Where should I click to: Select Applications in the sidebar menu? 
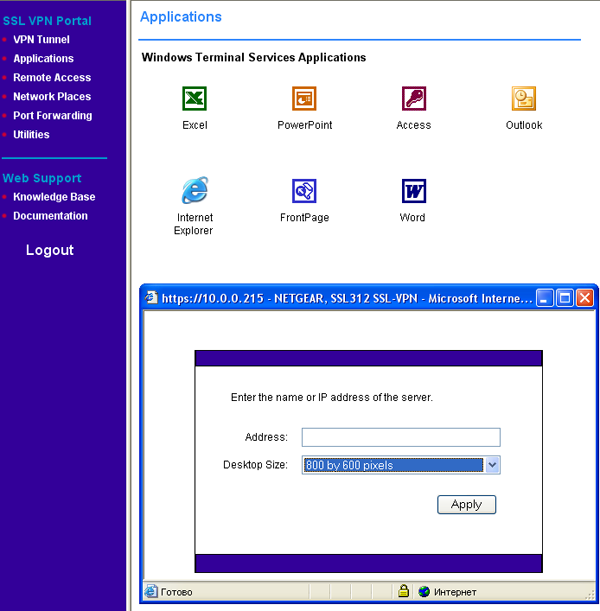tap(43, 58)
